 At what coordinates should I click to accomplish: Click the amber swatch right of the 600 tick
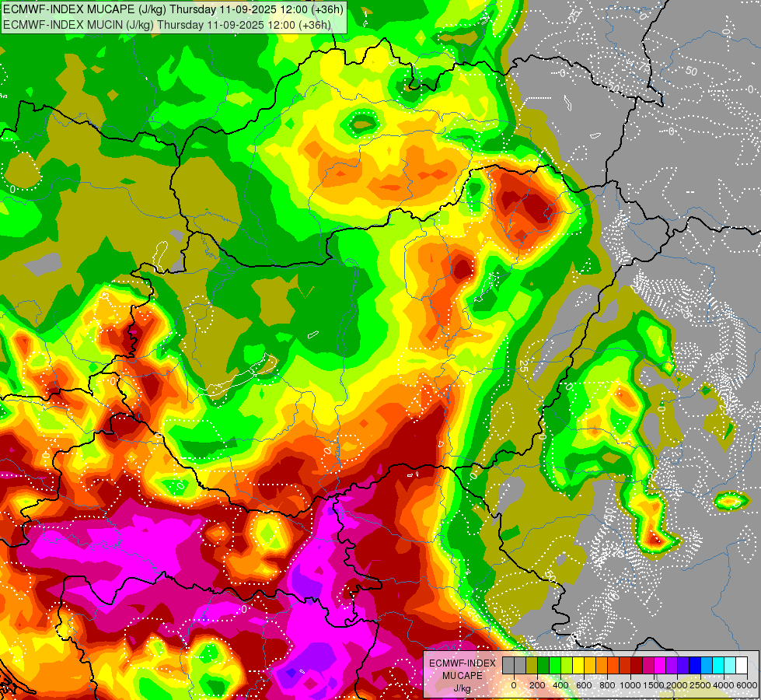click(590, 665)
